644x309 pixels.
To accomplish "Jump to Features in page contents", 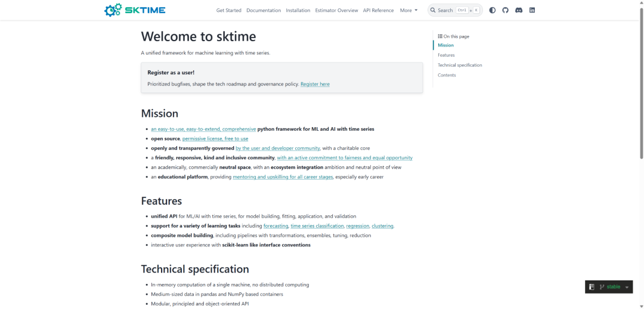I will tap(446, 55).
